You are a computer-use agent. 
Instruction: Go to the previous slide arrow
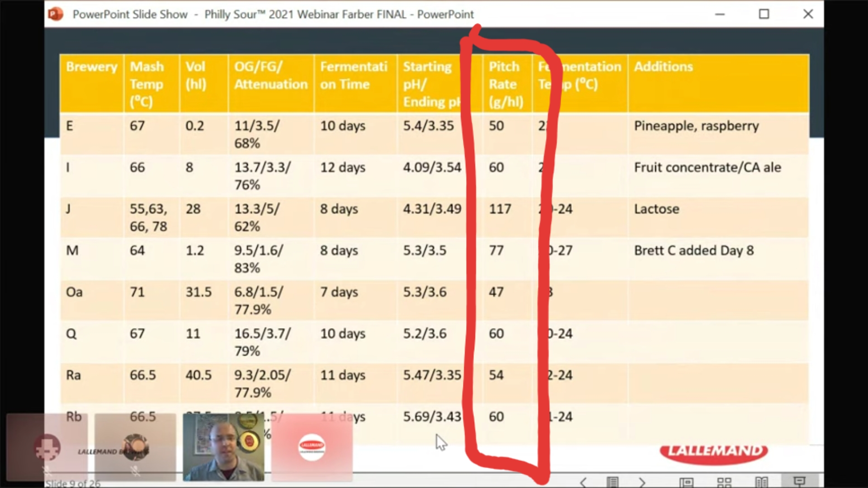coord(583,482)
